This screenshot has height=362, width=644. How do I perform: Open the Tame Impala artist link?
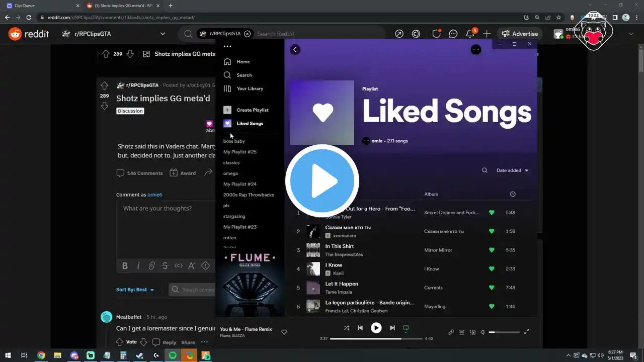pyautogui.click(x=339, y=292)
